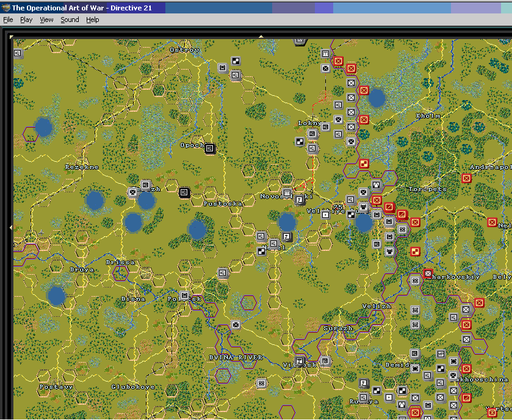Screen dimensions: 512x420
Task: Open the Sound menu
Action: point(70,20)
